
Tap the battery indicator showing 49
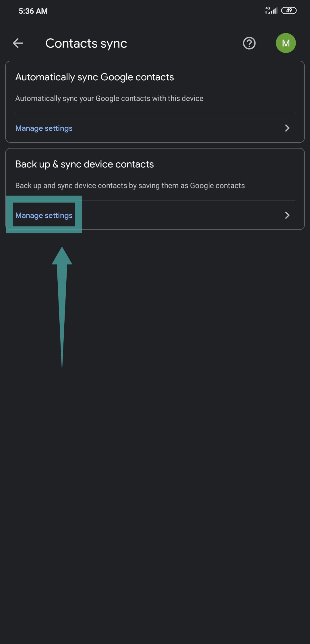pos(289,11)
